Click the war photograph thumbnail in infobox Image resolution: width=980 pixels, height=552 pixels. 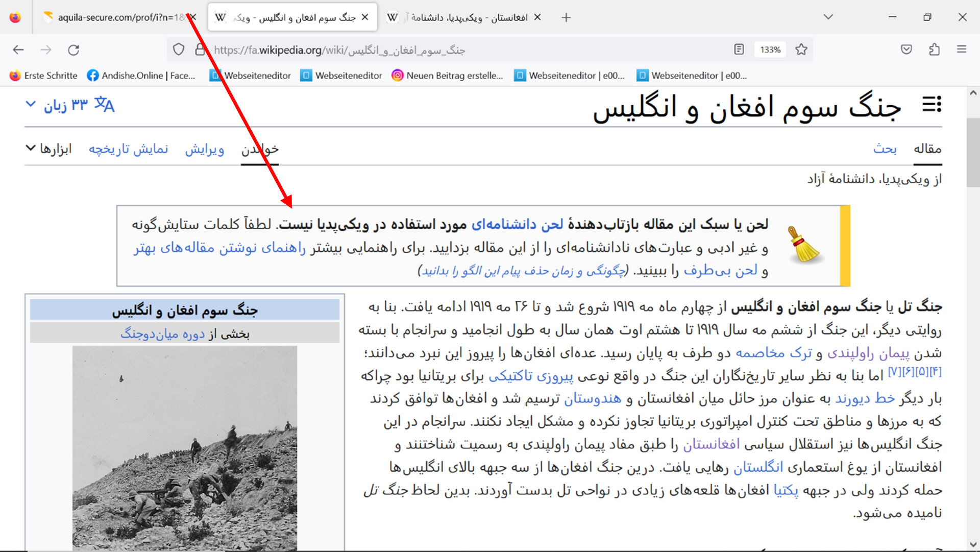pyautogui.click(x=184, y=447)
